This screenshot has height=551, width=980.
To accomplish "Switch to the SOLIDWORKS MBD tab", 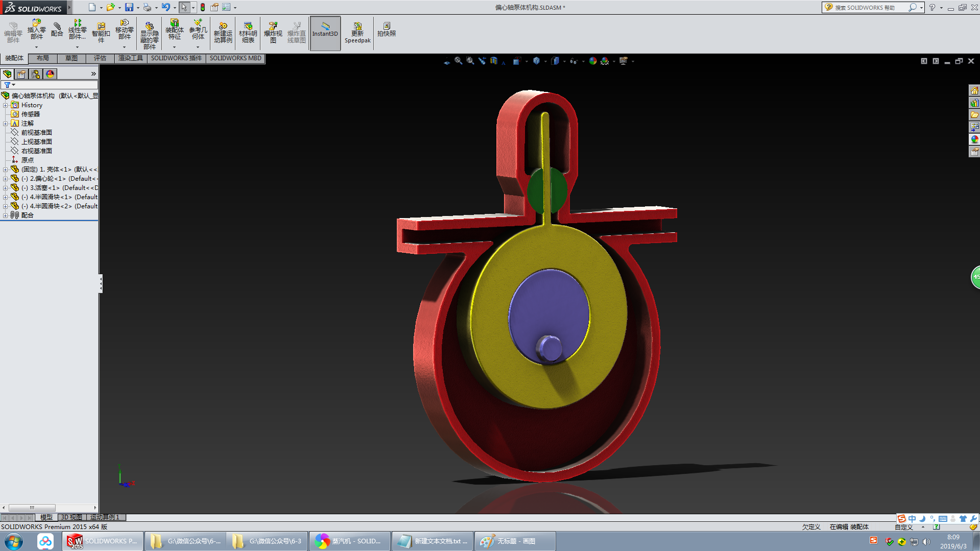I will tap(235, 58).
